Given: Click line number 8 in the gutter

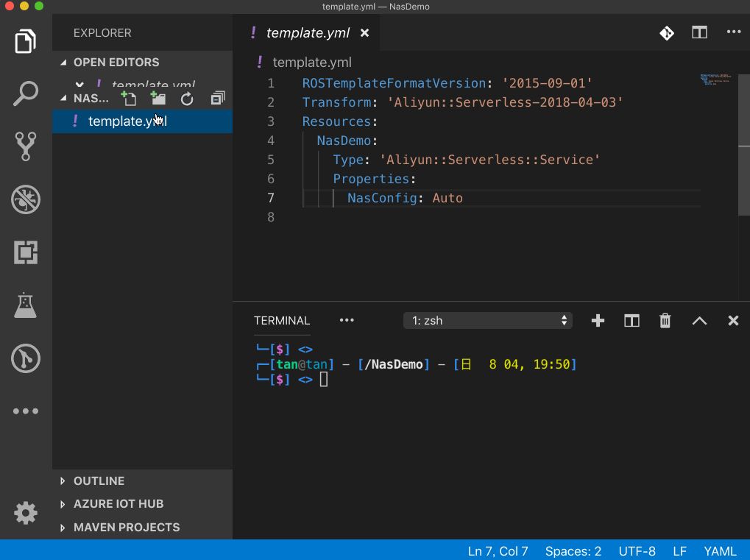Looking at the screenshot, I should click(271, 217).
